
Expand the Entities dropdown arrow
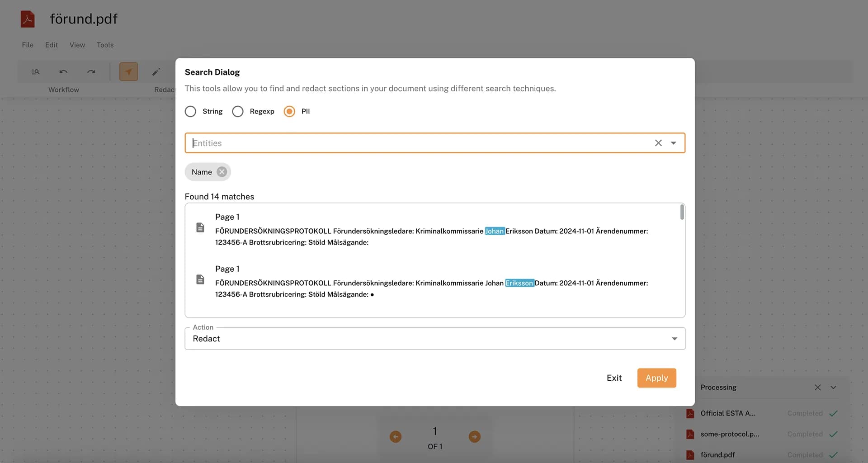(x=674, y=143)
